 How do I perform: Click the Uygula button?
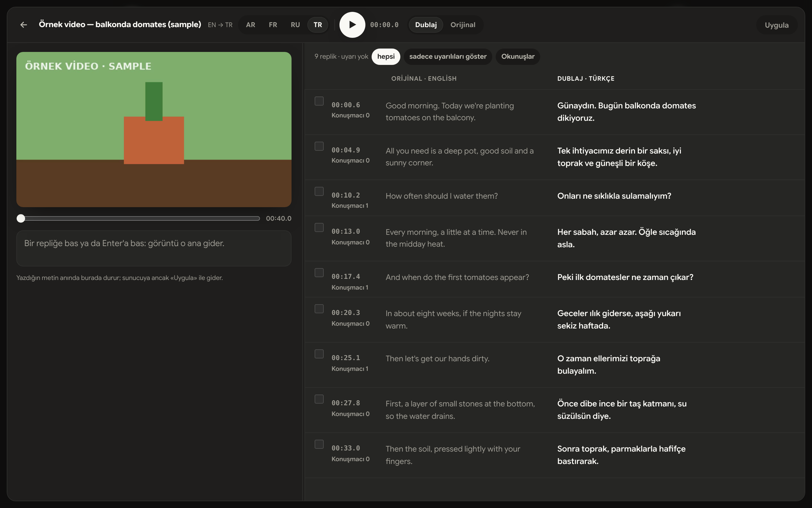click(776, 25)
